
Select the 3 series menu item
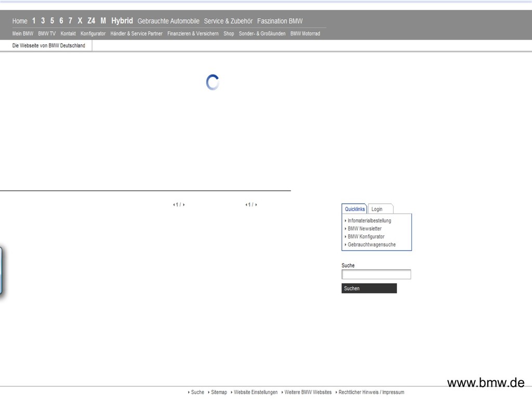[x=43, y=21]
